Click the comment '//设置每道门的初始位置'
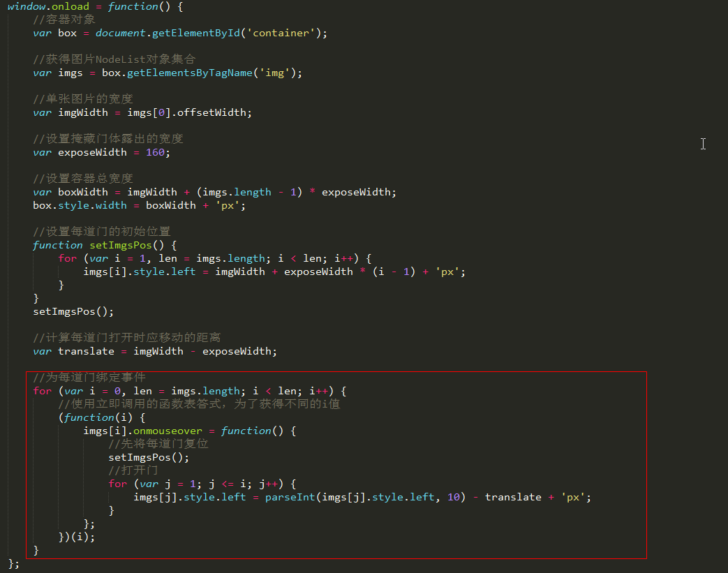This screenshot has width=728, height=573. coord(102,232)
